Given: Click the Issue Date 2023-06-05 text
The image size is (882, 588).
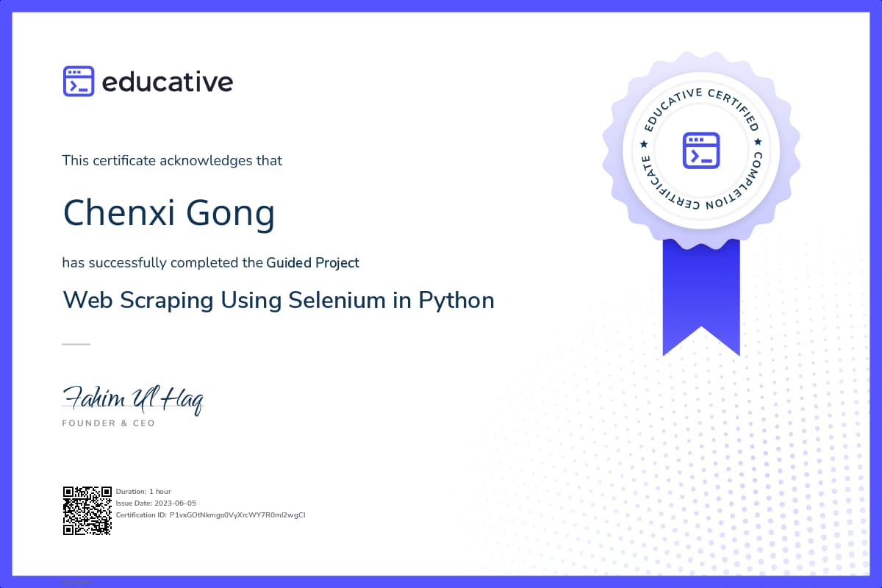Looking at the screenshot, I should [156, 503].
